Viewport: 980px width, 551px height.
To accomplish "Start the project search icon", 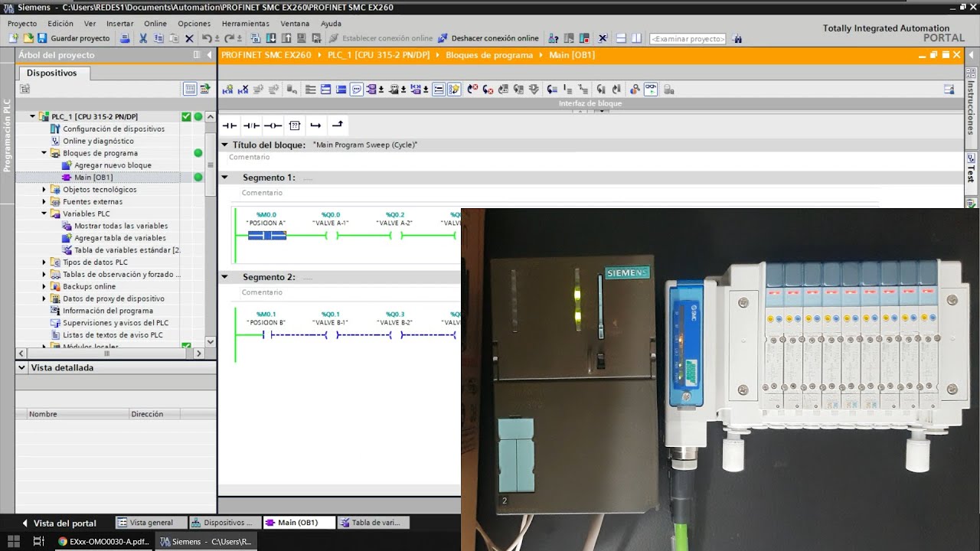I will (x=737, y=38).
